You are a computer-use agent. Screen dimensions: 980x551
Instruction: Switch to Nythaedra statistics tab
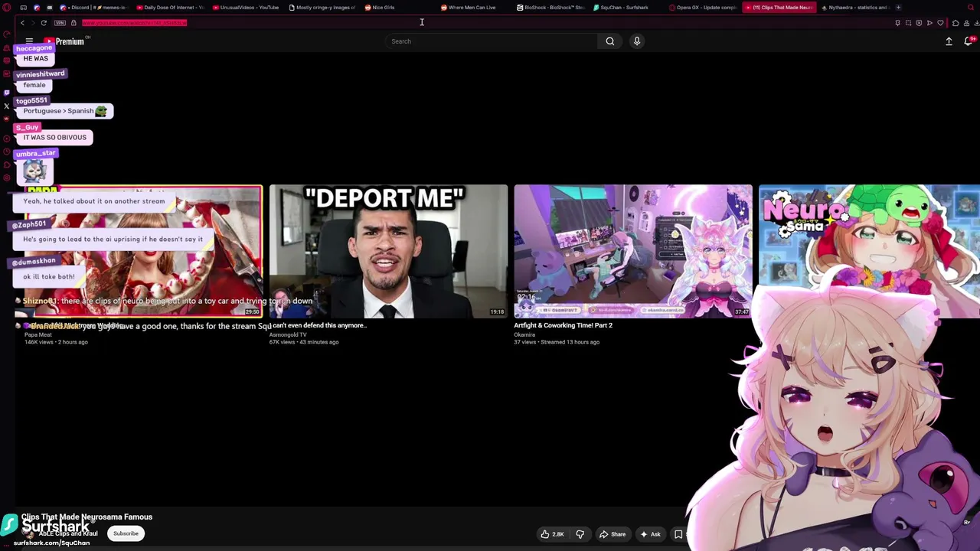pyautogui.click(x=854, y=8)
